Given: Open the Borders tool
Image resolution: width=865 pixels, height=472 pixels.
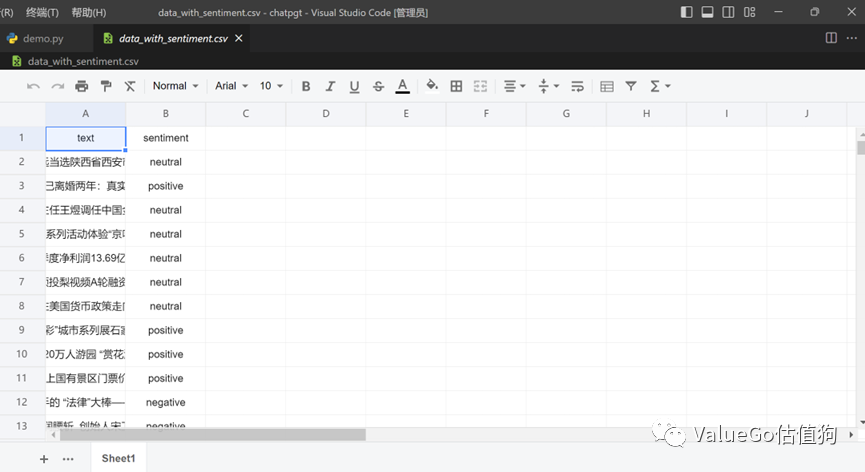Looking at the screenshot, I should [456, 86].
